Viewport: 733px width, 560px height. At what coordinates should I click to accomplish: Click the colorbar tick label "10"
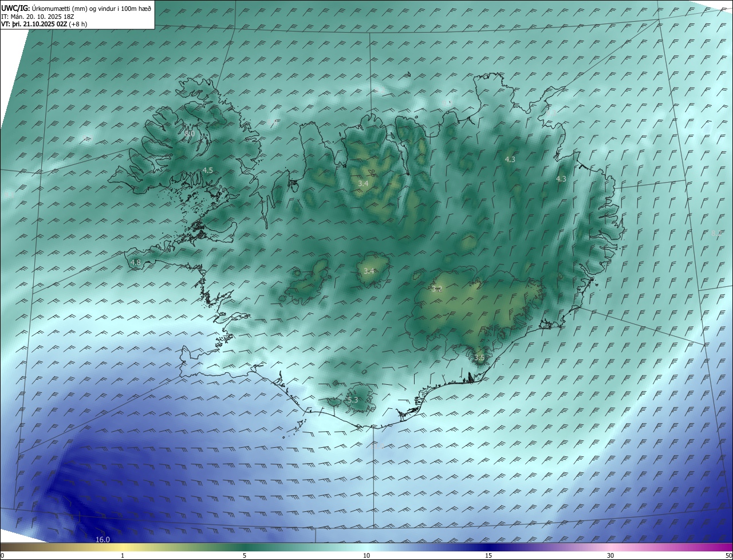click(x=366, y=555)
